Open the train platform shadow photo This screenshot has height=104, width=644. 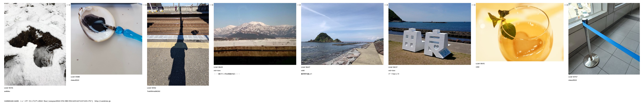pos(178,44)
